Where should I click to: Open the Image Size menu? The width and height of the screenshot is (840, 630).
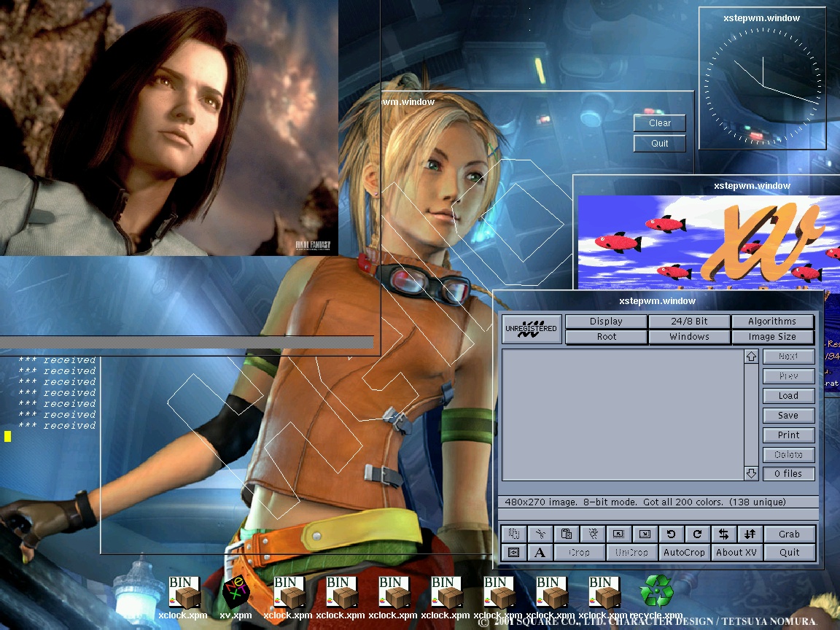point(772,337)
